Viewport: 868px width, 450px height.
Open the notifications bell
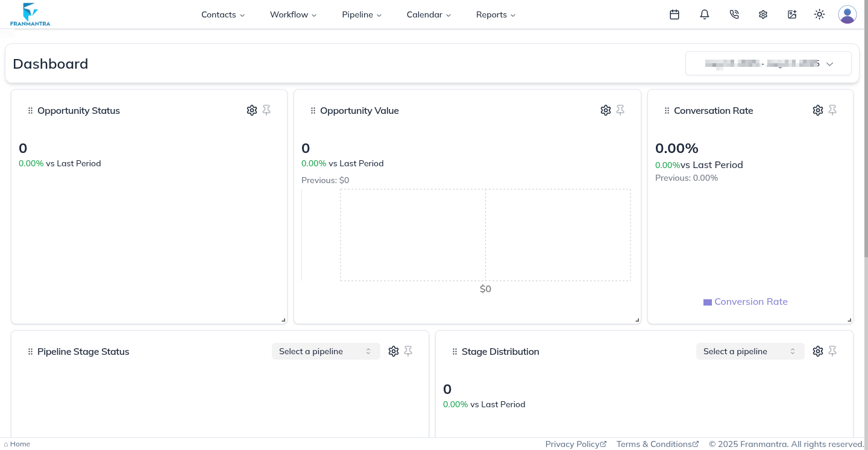coord(704,14)
